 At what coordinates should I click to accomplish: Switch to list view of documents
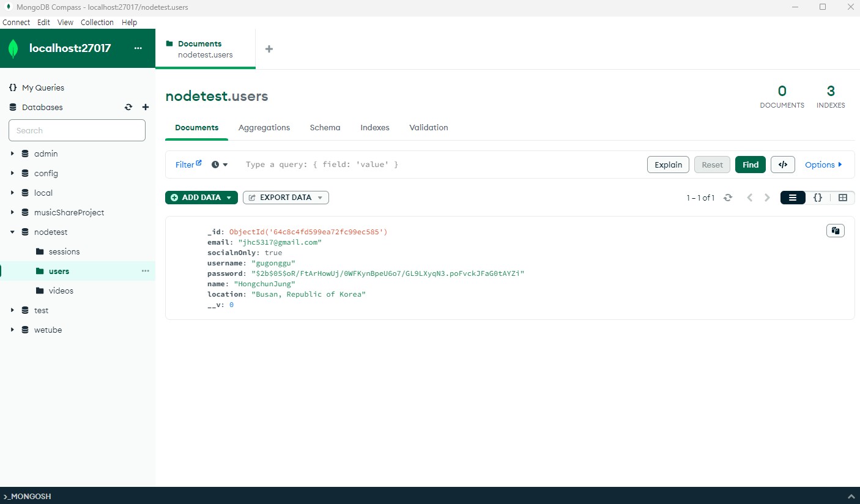[793, 198]
